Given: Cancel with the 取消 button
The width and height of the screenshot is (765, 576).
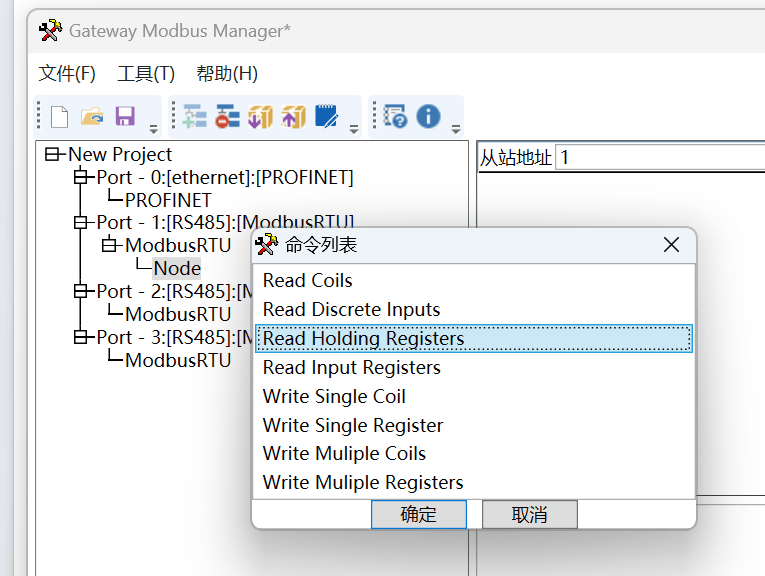Looking at the screenshot, I should coord(529,514).
